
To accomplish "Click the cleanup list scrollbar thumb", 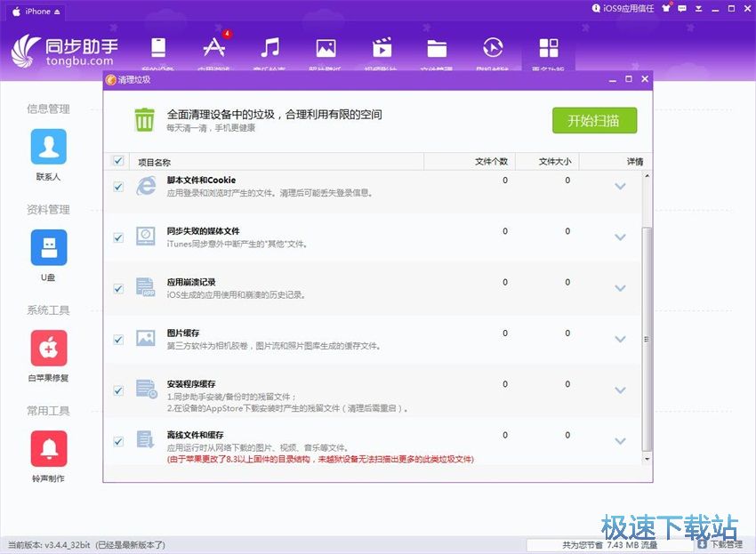I will click(647, 339).
